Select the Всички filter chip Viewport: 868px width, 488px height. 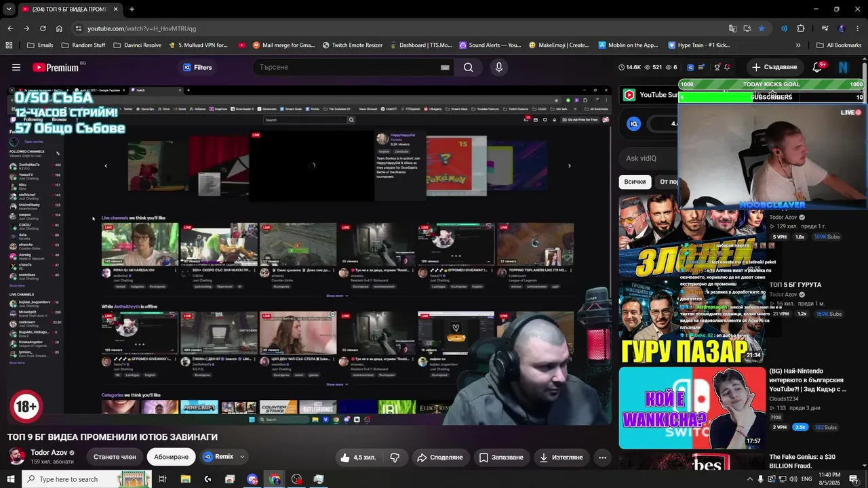click(x=635, y=182)
